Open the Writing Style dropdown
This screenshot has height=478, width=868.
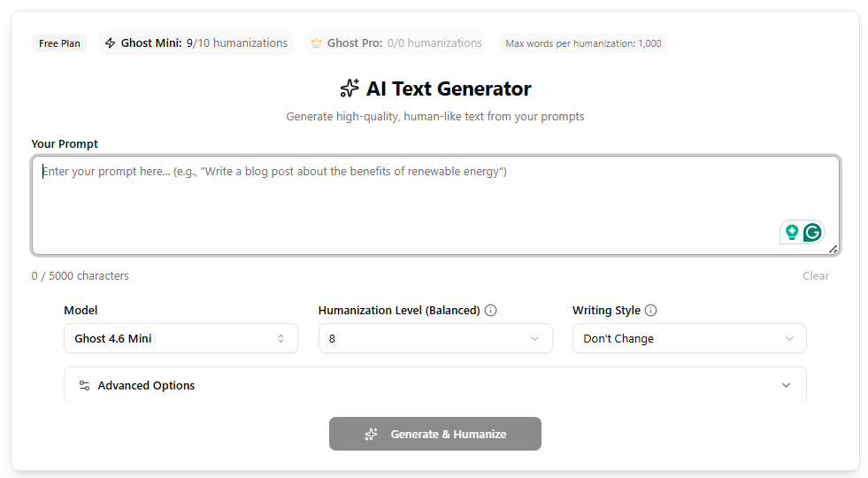(689, 338)
